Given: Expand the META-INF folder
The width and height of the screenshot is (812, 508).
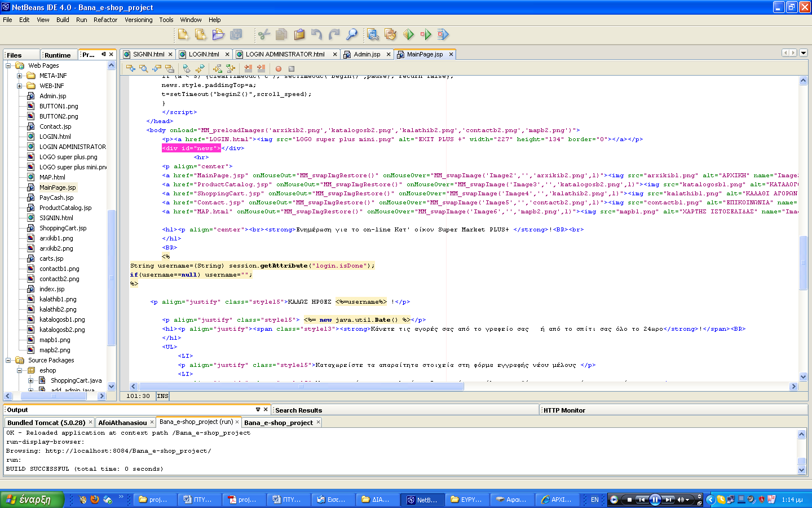Looking at the screenshot, I should (20, 76).
